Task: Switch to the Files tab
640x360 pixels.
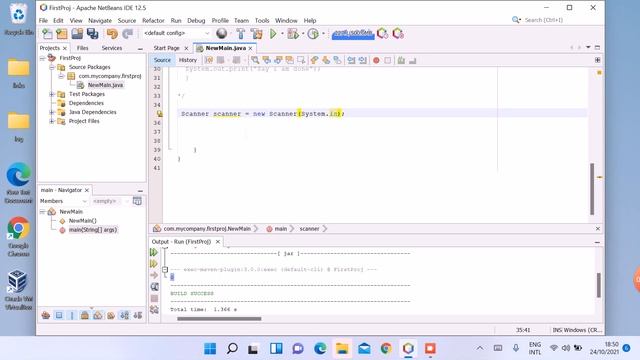Action: point(82,48)
